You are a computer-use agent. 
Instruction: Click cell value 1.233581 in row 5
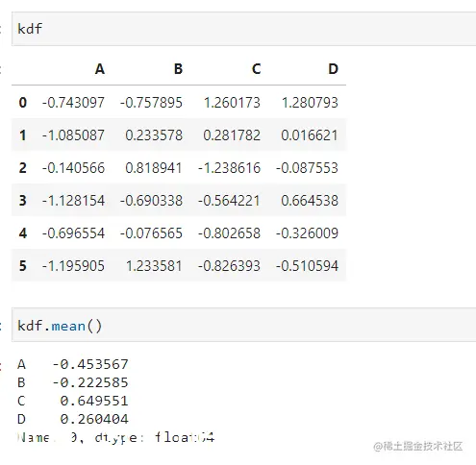(154, 266)
